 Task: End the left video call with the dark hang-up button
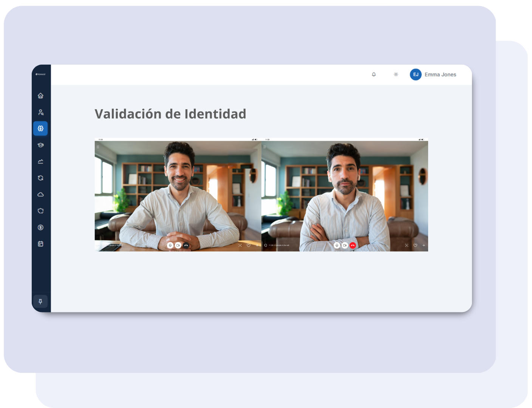click(186, 246)
